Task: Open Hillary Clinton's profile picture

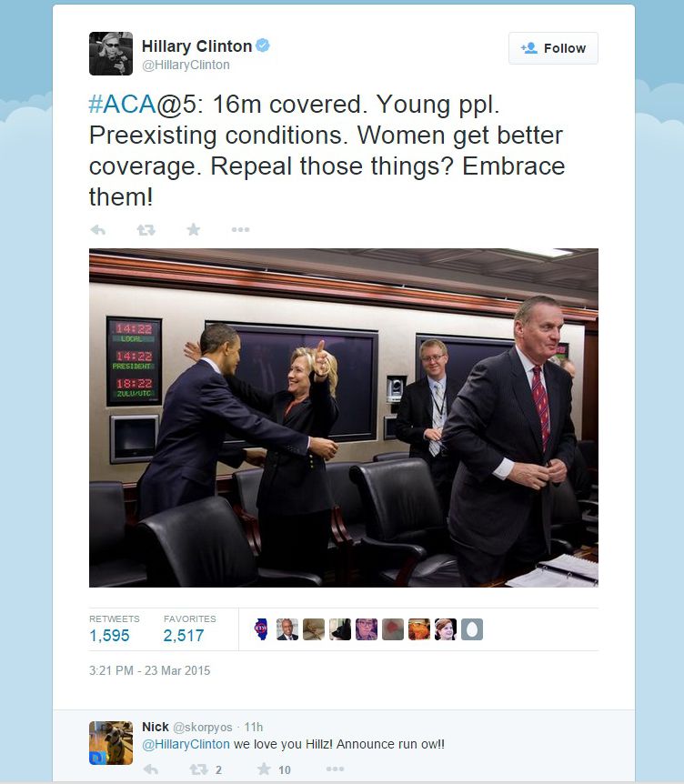Action: tap(111, 54)
